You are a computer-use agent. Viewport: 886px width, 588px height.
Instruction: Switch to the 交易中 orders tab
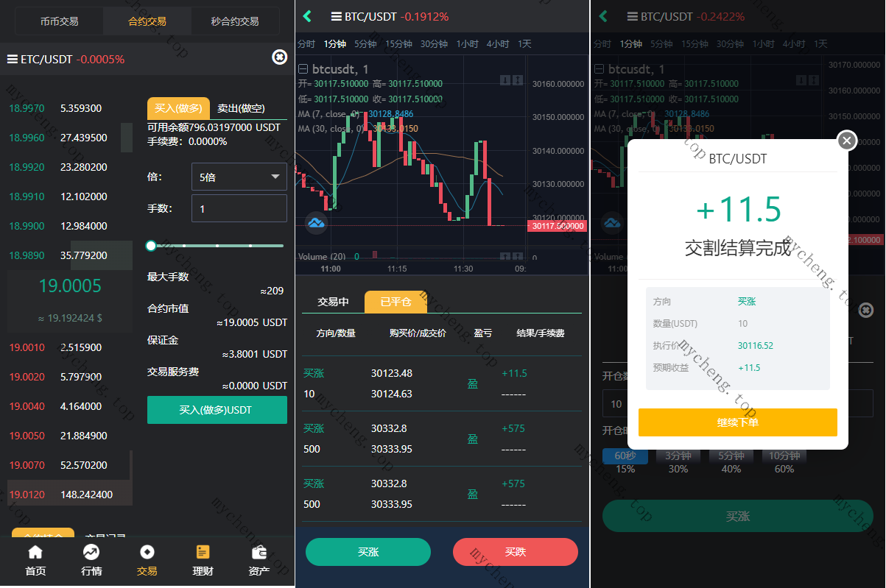point(334,302)
